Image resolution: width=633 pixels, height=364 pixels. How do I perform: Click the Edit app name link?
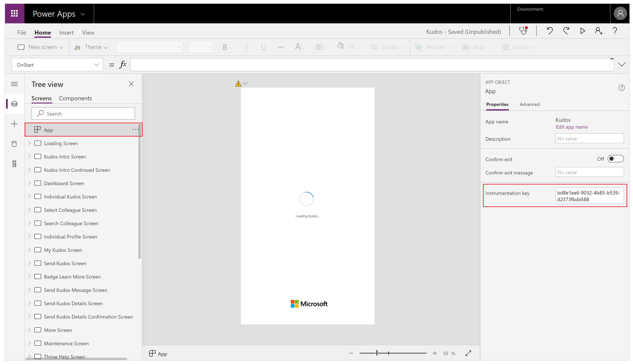(x=571, y=127)
